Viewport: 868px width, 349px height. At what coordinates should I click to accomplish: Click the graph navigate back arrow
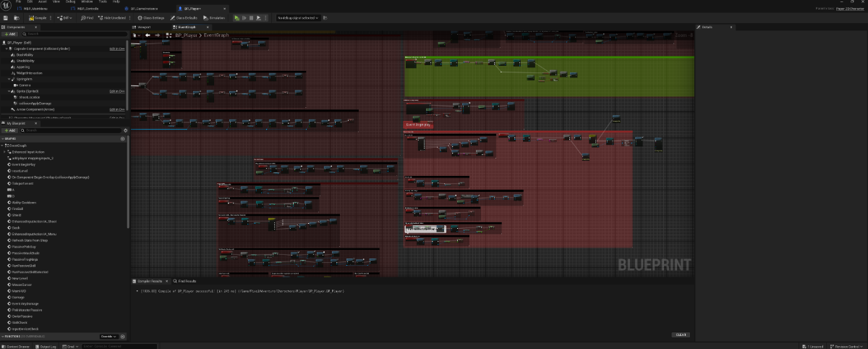(x=148, y=34)
